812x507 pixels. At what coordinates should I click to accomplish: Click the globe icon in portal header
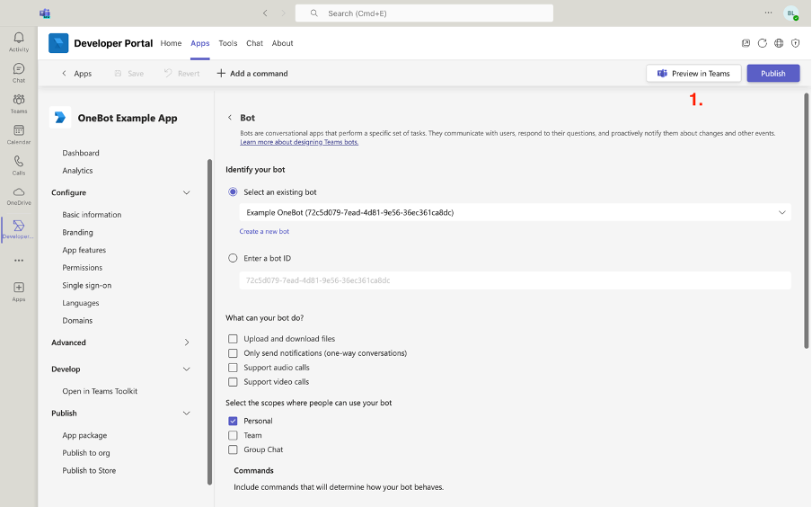(779, 43)
